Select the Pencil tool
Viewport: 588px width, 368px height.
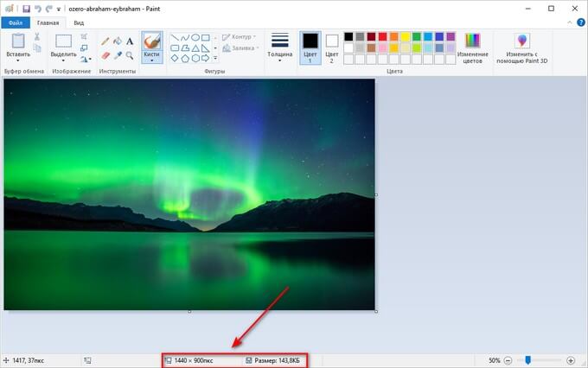105,40
